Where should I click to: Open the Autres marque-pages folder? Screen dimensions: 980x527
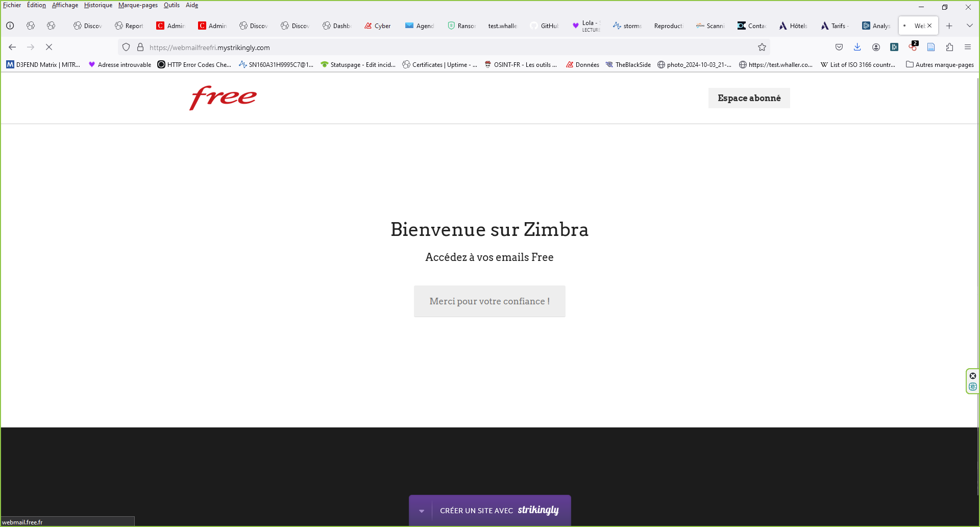pyautogui.click(x=940, y=65)
